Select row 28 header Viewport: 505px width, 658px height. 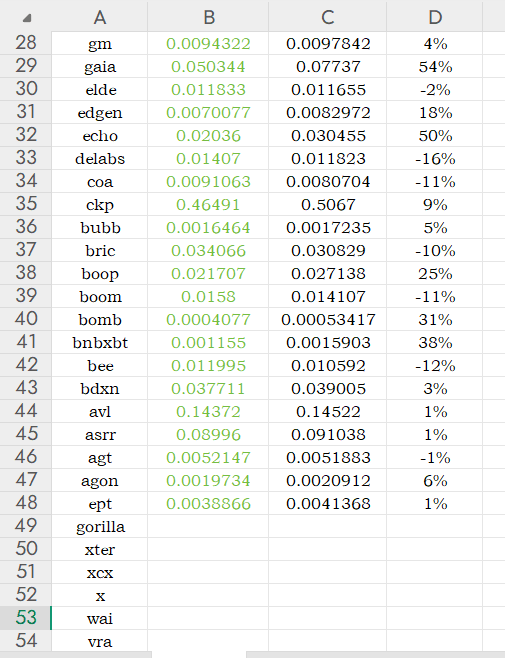pyautogui.click(x=26, y=43)
